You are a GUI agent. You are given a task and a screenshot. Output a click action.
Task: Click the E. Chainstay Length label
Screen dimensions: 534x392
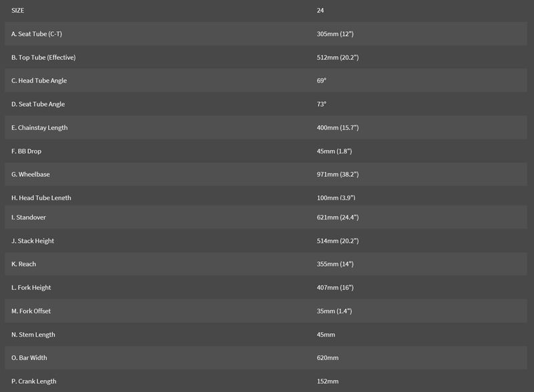(39, 127)
